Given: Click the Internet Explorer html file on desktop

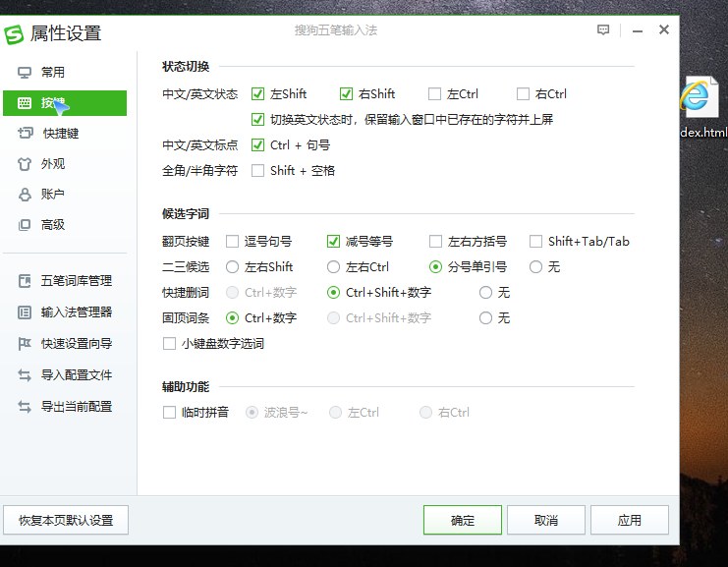Looking at the screenshot, I should click(702, 107).
